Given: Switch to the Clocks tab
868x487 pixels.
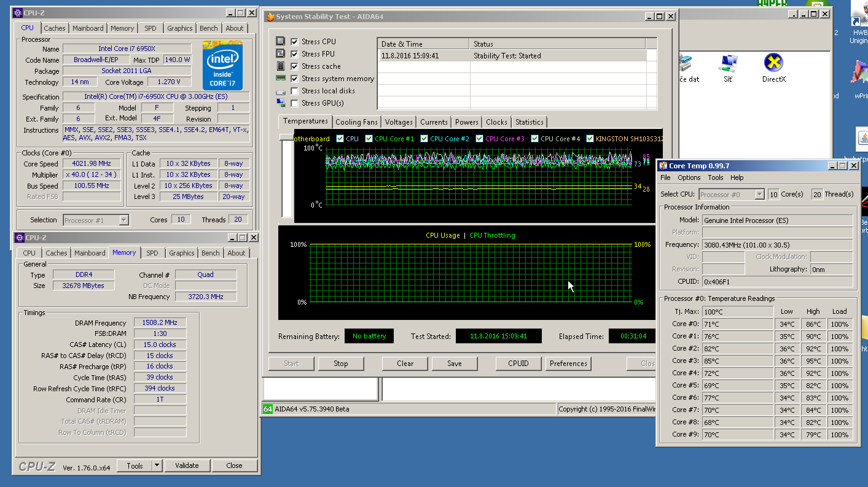Looking at the screenshot, I should pos(496,122).
